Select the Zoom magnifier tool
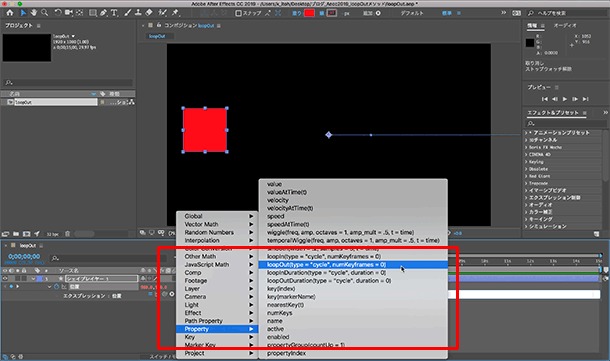This screenshot has width=610, height=361. click(45, 13)
